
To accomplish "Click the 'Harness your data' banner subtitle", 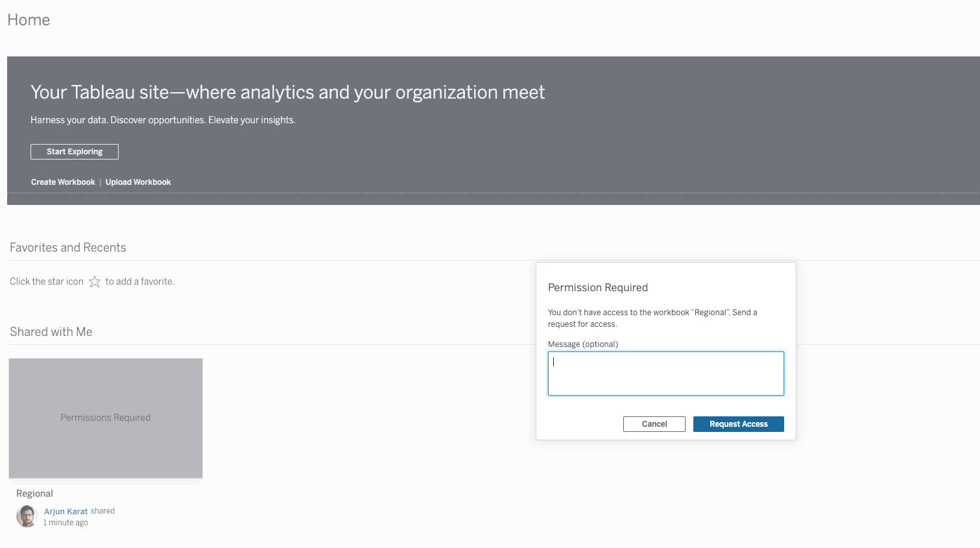I will pyautogui.click(x=163, y=120).
